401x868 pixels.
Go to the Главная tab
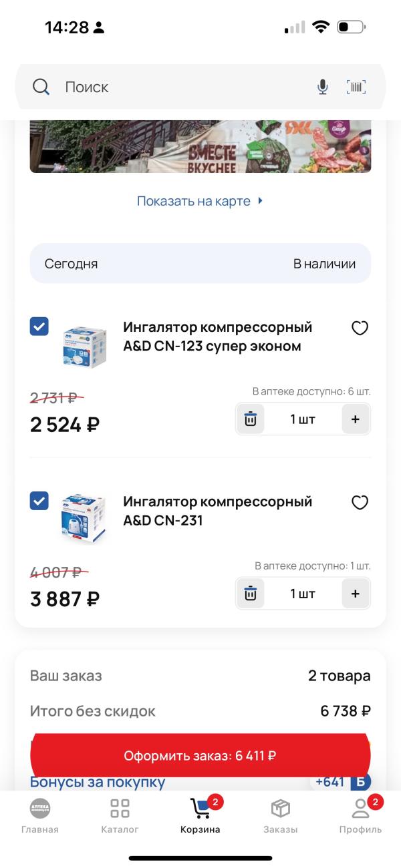40,816
